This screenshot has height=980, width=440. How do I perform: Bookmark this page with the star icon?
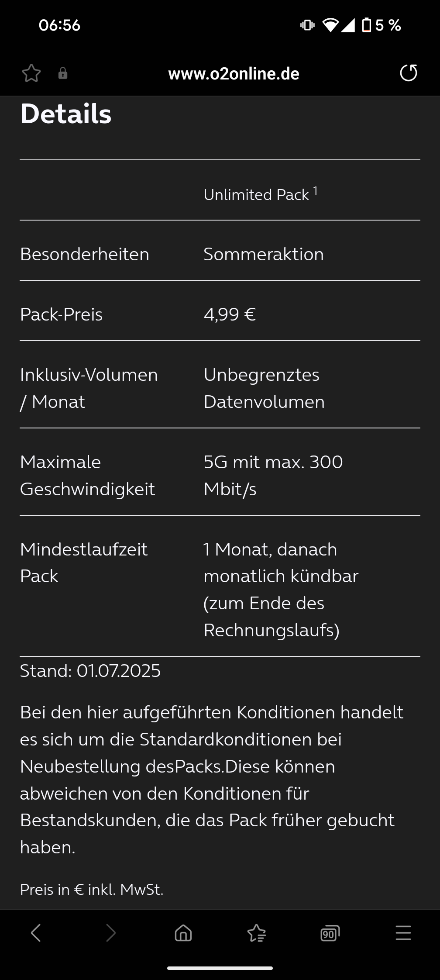[x=31, y=73]
